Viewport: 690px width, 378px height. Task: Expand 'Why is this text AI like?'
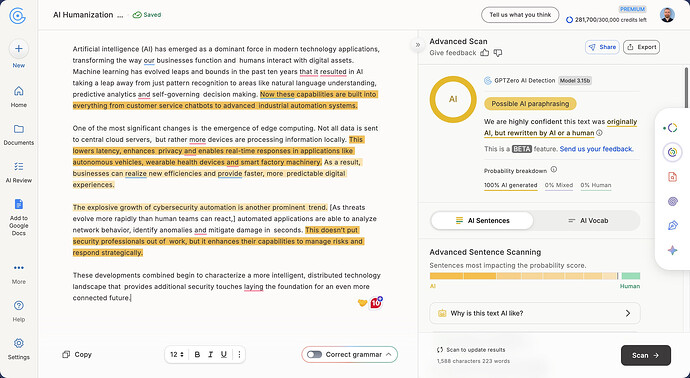[535, 313]
